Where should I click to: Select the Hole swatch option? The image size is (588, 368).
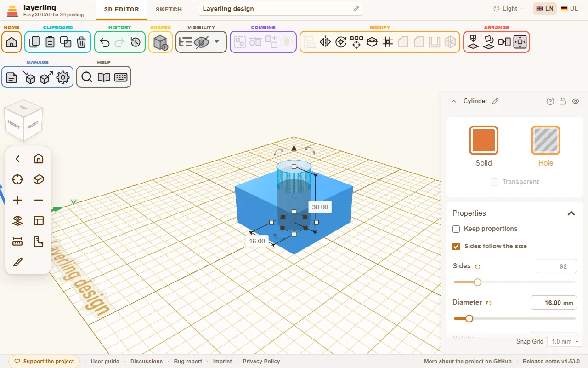pyautogui.click(x=546, y=140)
